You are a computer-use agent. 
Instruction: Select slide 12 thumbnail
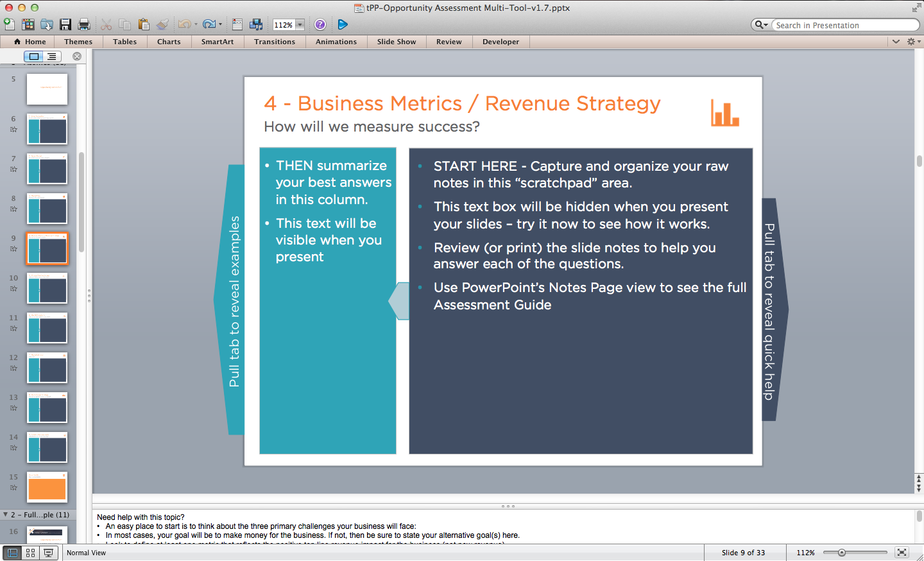click(47, 368)
